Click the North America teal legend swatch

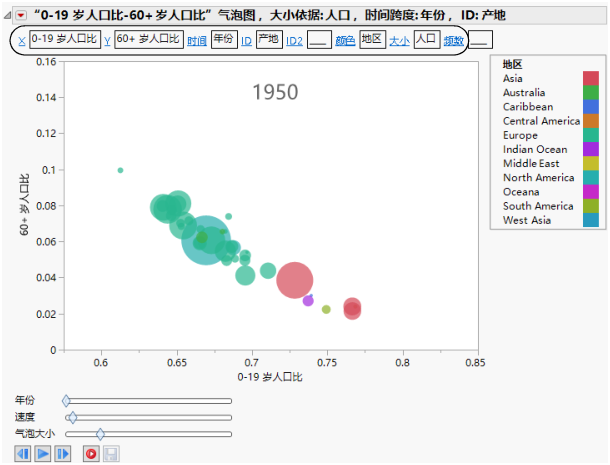click(x=591, y=177)
